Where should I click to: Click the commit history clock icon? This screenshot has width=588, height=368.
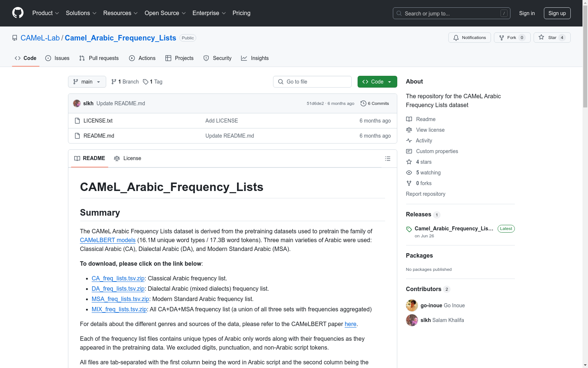[x=363, y=103]
